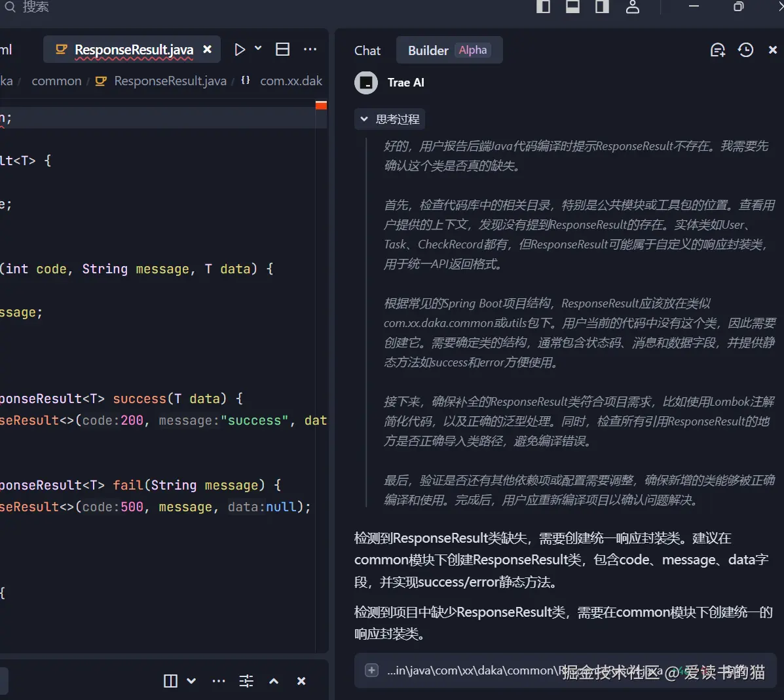
Task: Open more editor actions menu
Action: pyautogui.click(x=310, y=49)
